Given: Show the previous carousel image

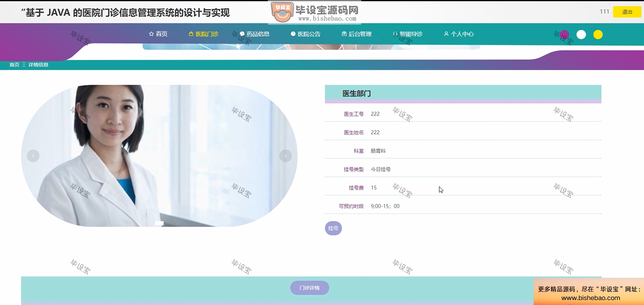Looking at the screenshot, I should click(33, 156).
